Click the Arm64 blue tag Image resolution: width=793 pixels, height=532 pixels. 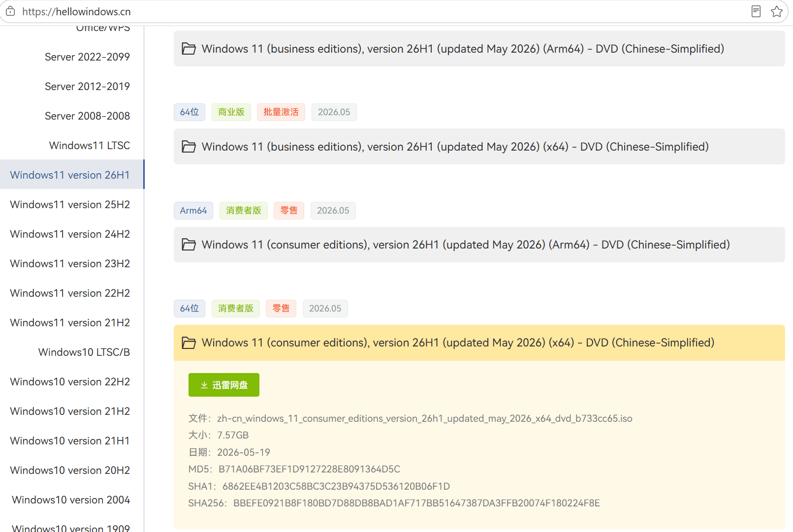tap(193, 211)
